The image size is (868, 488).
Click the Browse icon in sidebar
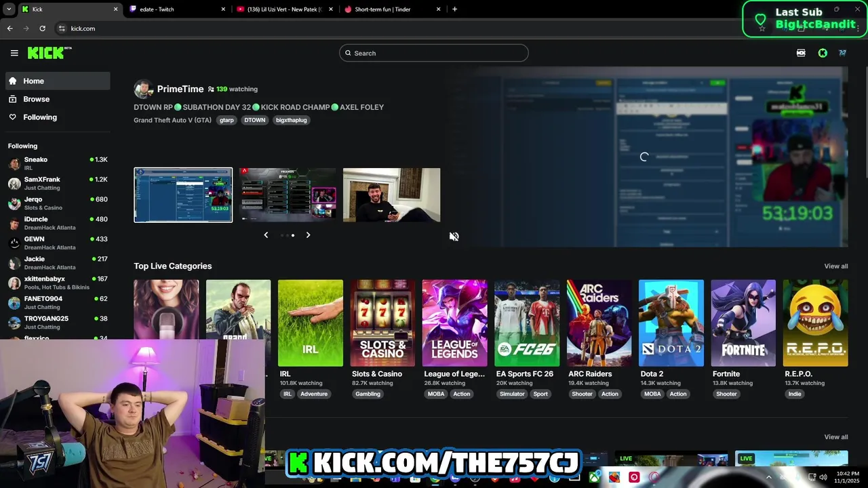[x=12, y=99]
